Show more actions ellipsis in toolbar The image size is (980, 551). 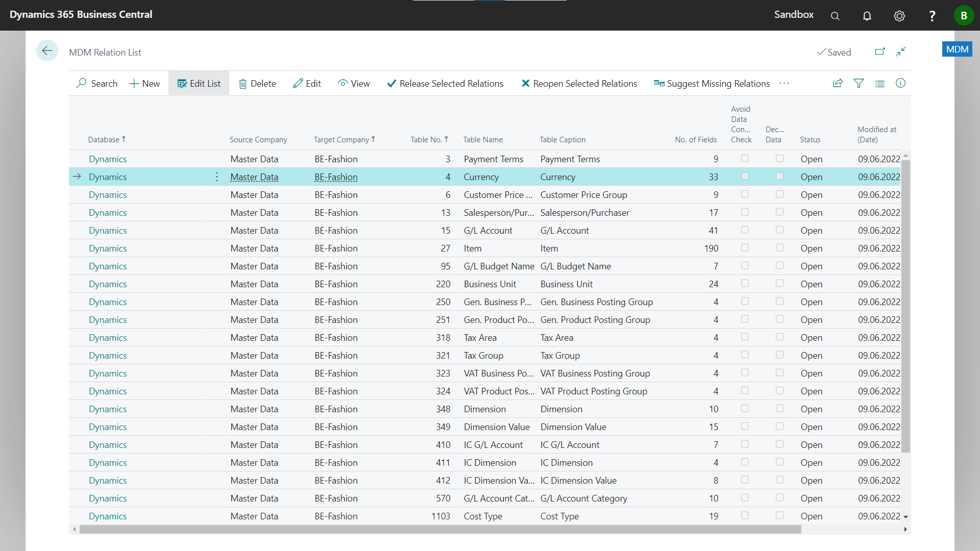pos(785,83)
